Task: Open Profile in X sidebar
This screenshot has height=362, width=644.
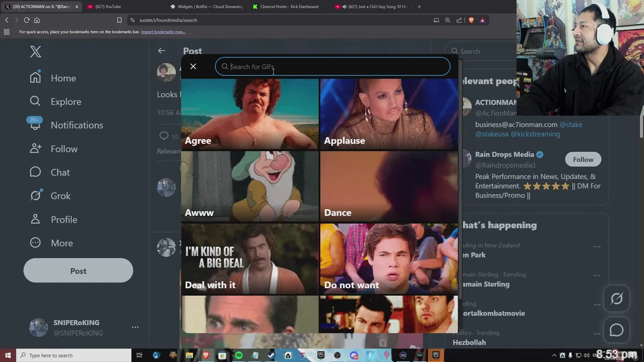Action: coord(53,220)
